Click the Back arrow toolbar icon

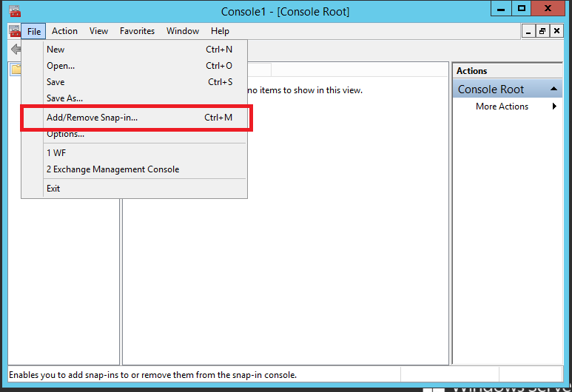[15, 50]
